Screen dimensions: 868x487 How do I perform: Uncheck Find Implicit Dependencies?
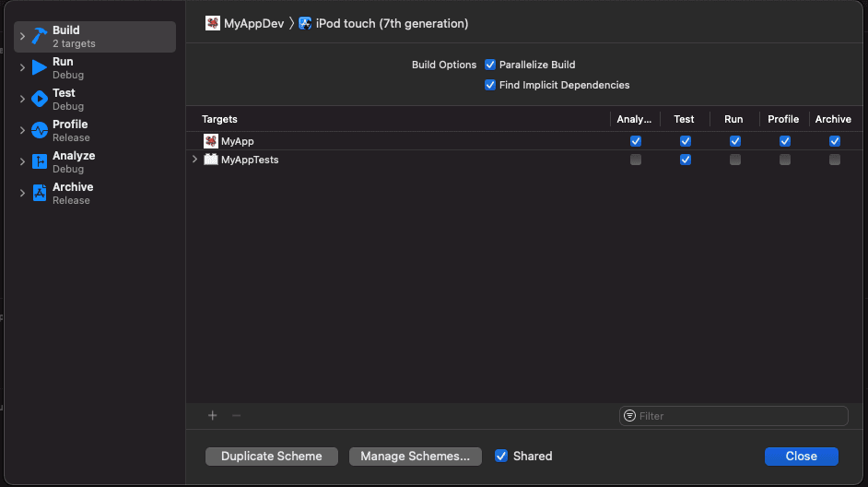490,85
